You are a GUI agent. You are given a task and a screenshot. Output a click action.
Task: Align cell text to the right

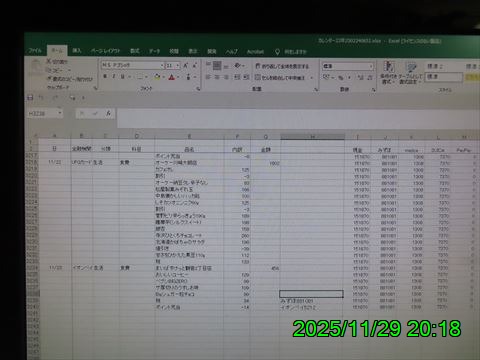point(226,77)
